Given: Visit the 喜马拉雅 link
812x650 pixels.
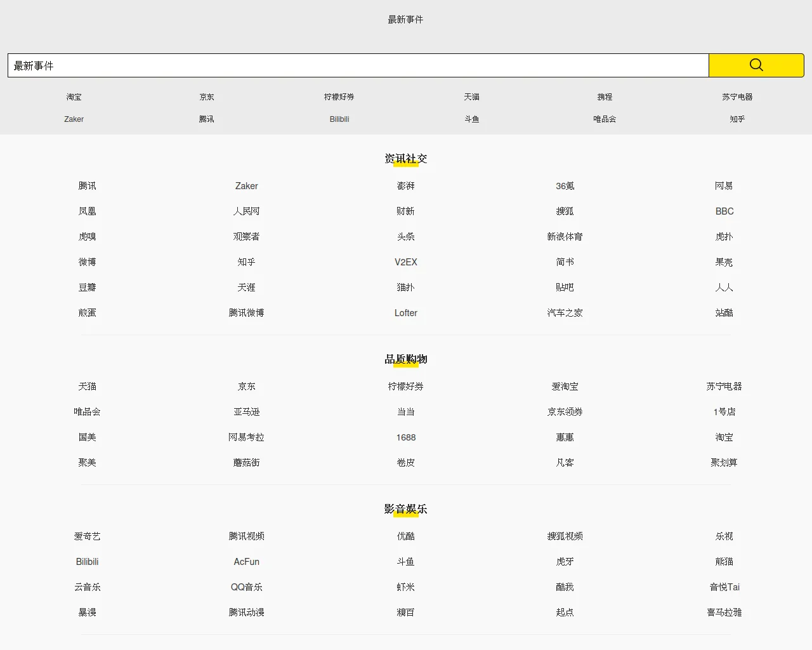Looking at the screenshot, I should pos(724,613).
